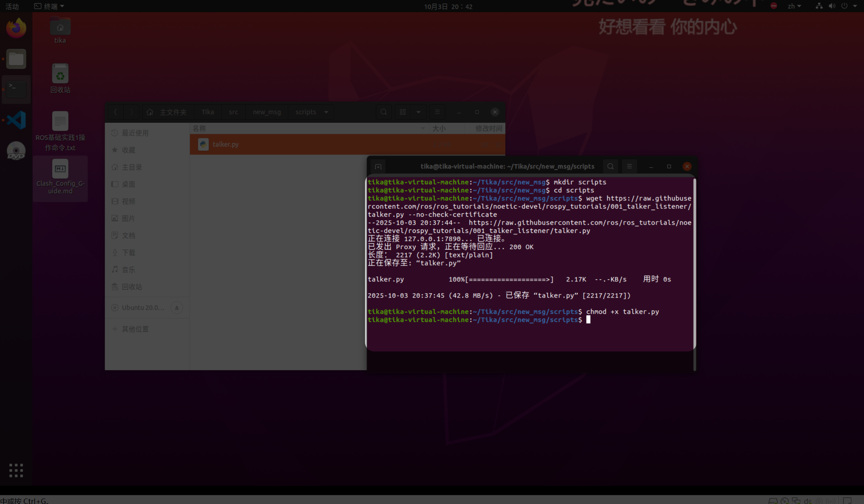Select the talker.py file

coord(226,144)
